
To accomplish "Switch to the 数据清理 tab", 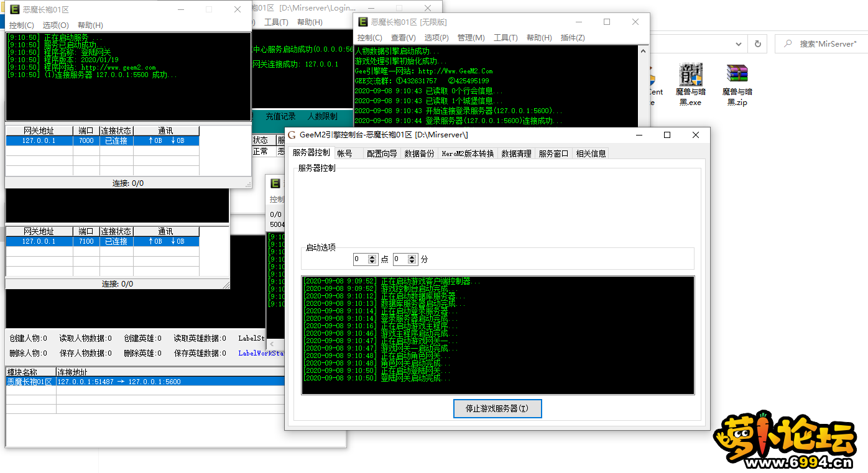I will pyautogui.click(x=516, y=154).
